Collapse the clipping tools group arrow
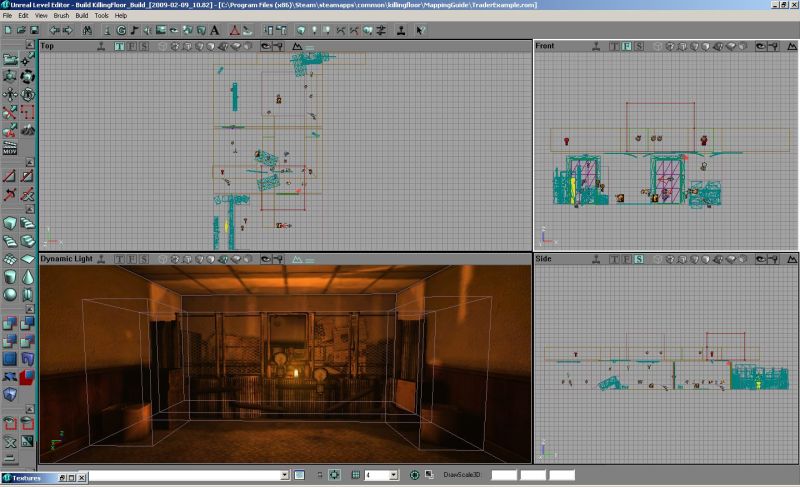800x487 pixels. (30, 162)
